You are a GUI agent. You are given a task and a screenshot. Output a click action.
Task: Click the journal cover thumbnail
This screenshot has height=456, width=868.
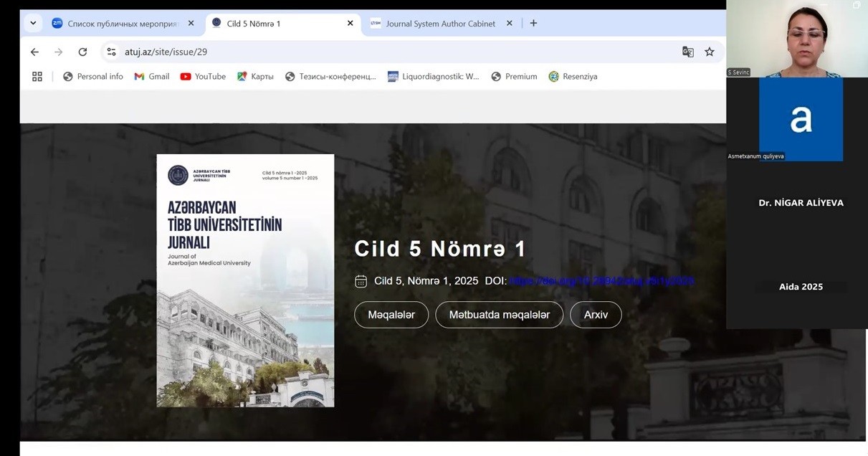(x=245, y=280)
